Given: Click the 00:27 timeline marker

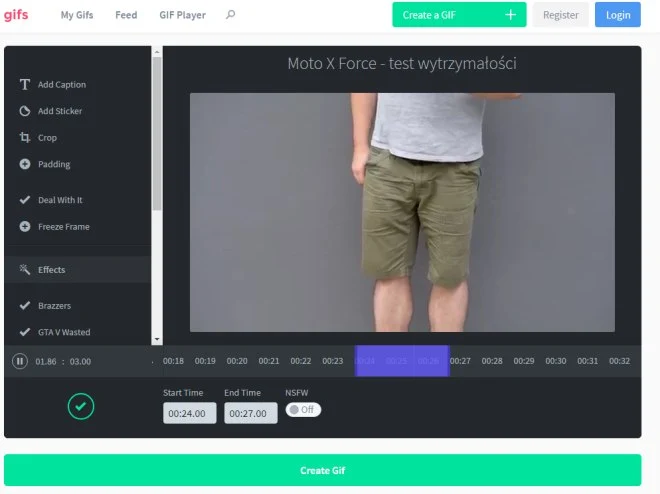Looking at the screenshot, I should (460, 361).
